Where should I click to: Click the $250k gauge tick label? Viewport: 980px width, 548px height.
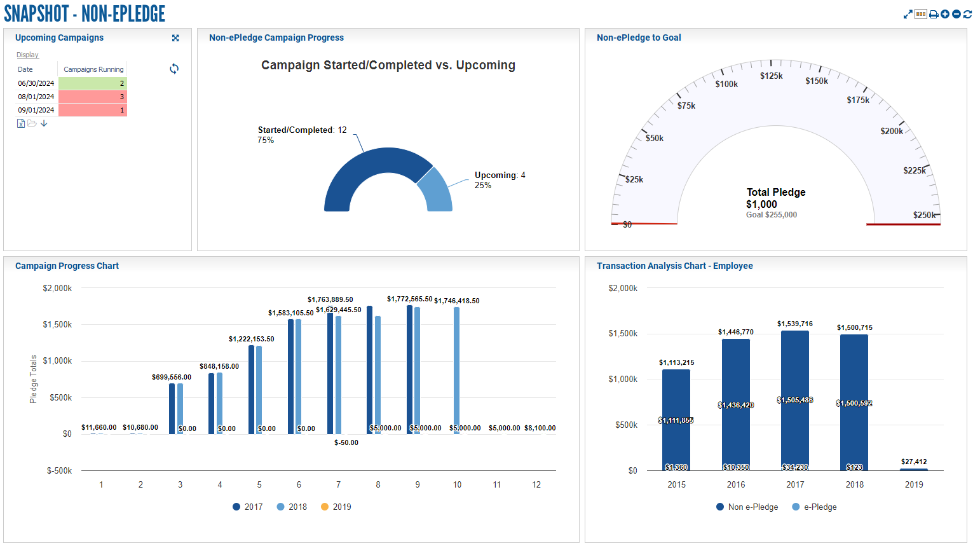(925, 215)
